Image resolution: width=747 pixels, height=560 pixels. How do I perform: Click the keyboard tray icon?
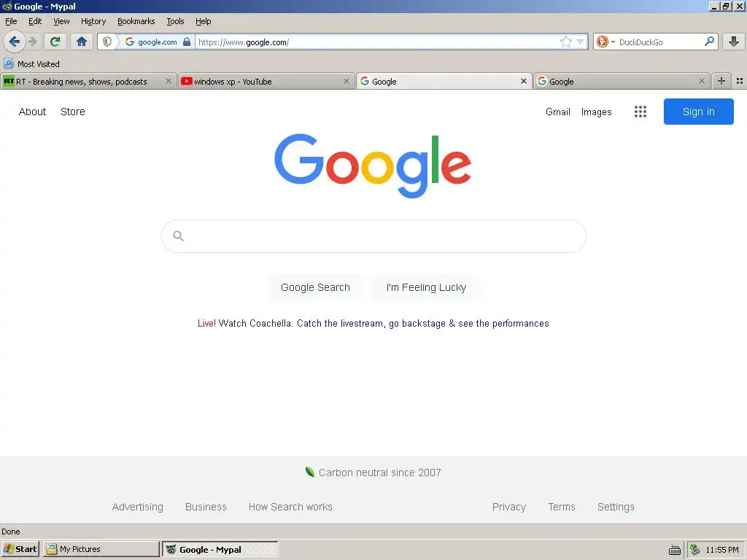coord(675,550)
